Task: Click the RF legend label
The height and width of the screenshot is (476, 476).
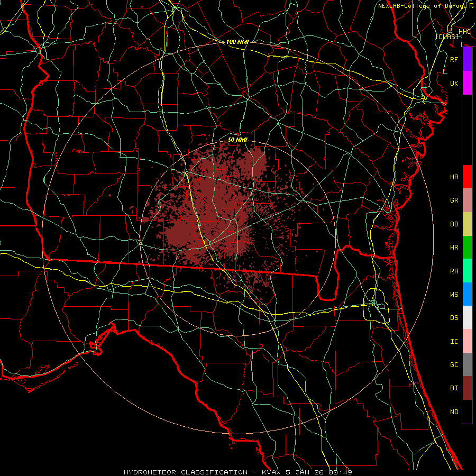Action: pyautogui.click(x=454, y=59)
